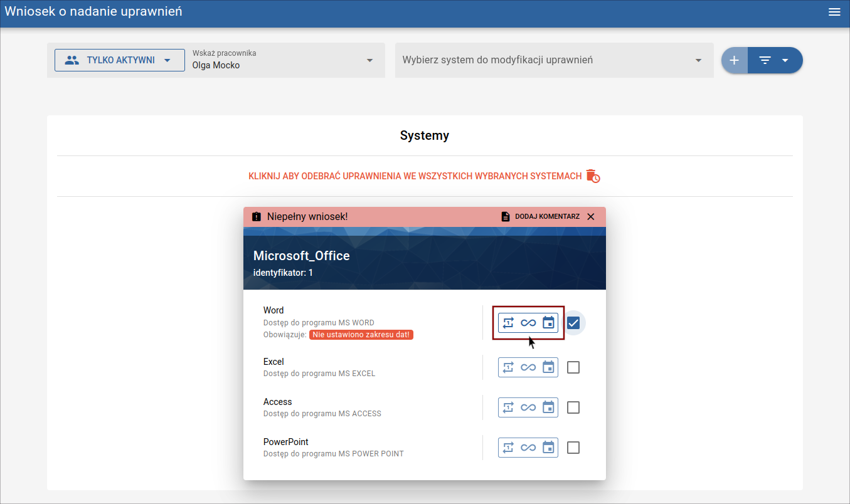Click the Access permission name
Screen dimensions: 850x504
pyautogui.click(x=278, y=402)
